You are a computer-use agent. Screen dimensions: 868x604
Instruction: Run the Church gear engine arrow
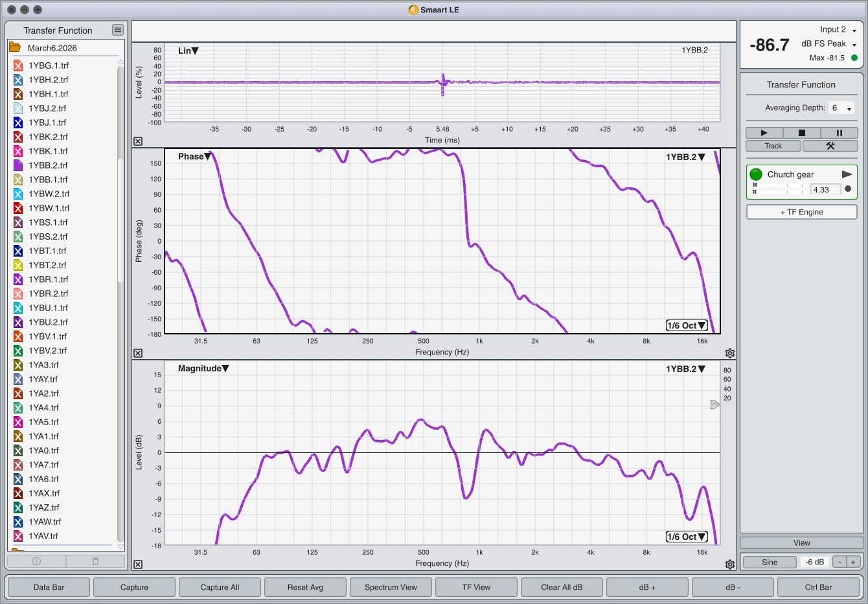point(847,174)
